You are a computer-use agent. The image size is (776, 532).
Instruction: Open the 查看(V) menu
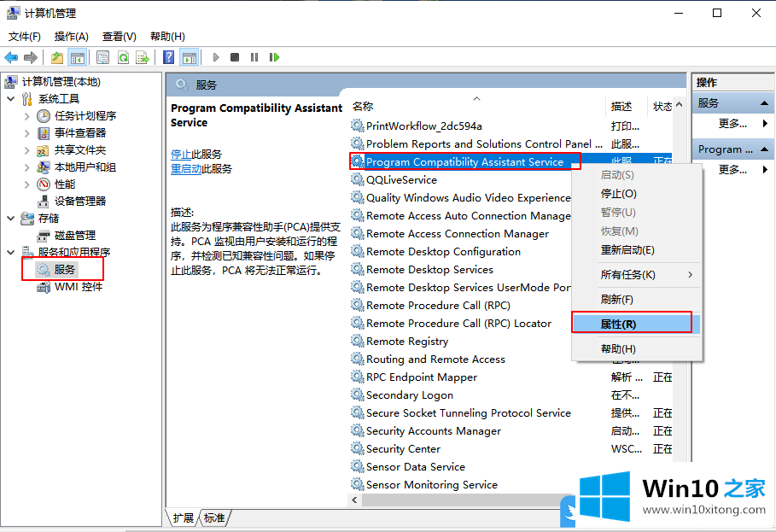[x=119, y=36]
